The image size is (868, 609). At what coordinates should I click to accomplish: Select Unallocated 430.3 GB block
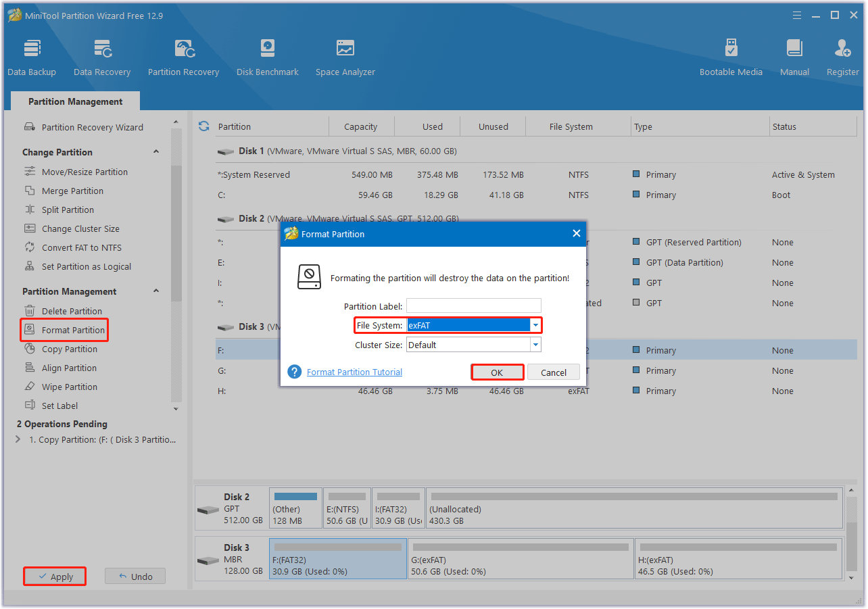pos(634,508)
